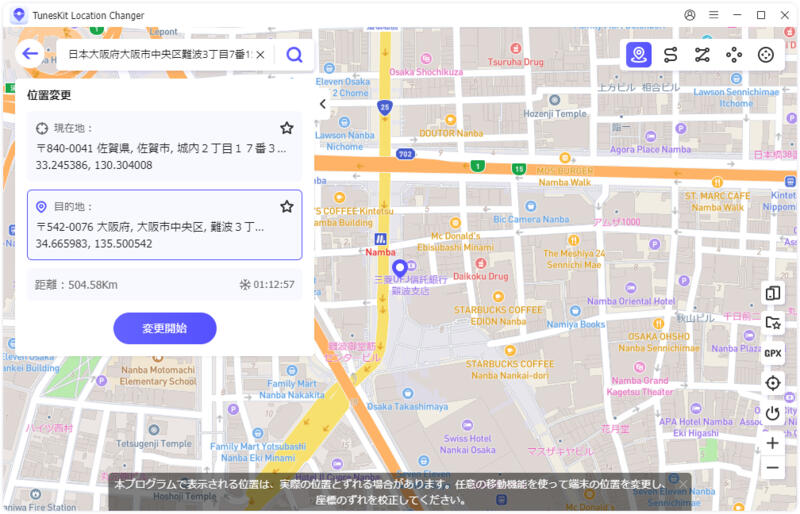Favorite the current location with the star

[287, 128]
